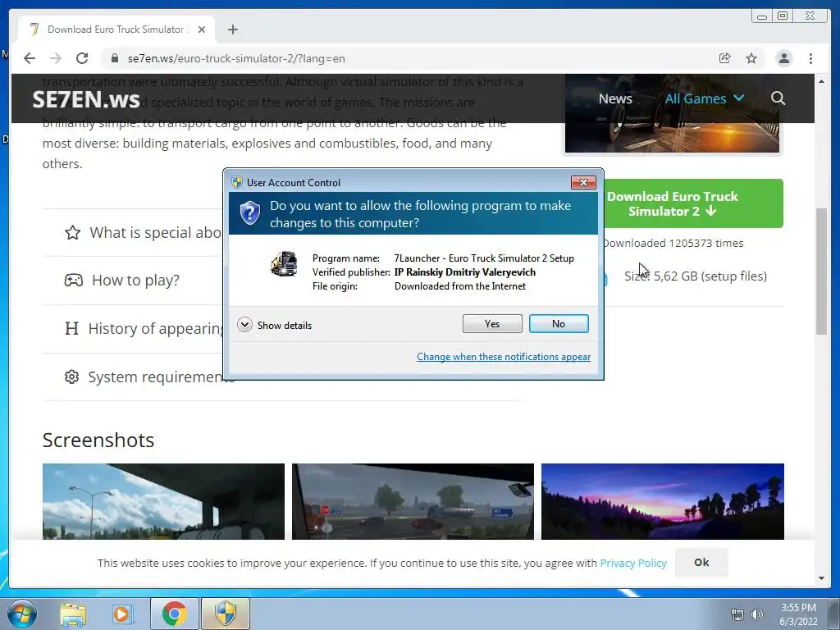This screenshot has width=840, height=630.
Task: Click the share page icon in address bar
Action: pyautogui.click(x=725, y=58)
